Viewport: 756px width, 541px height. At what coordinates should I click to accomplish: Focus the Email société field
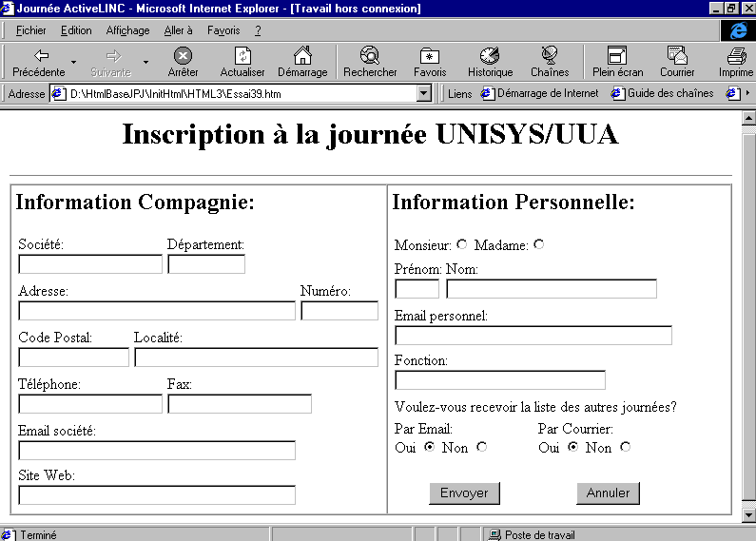tap(157, 451)
